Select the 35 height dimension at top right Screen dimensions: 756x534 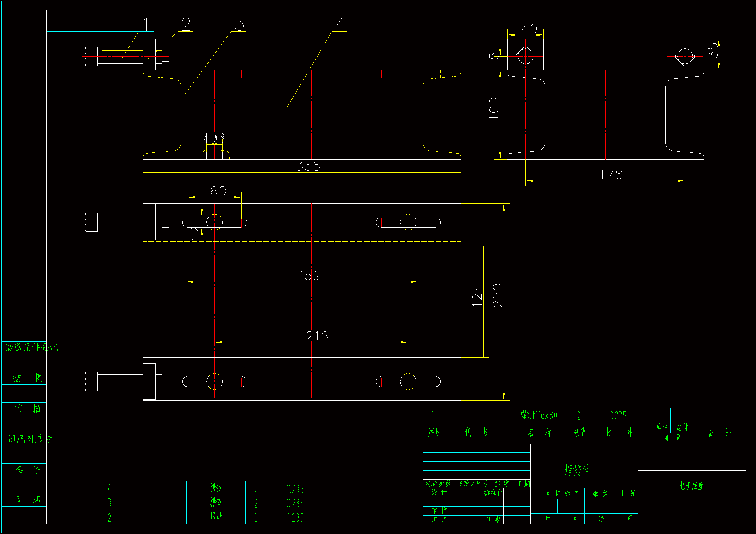713,50
